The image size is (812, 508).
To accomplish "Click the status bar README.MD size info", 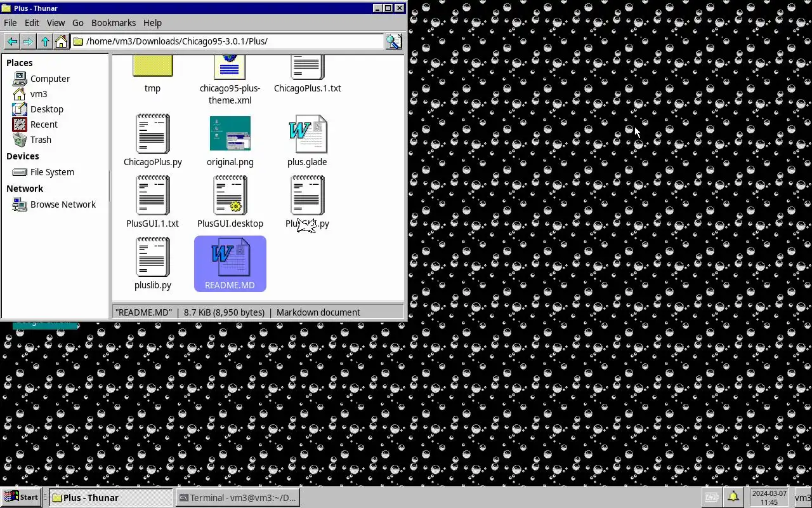I will (x=225, y=312).
